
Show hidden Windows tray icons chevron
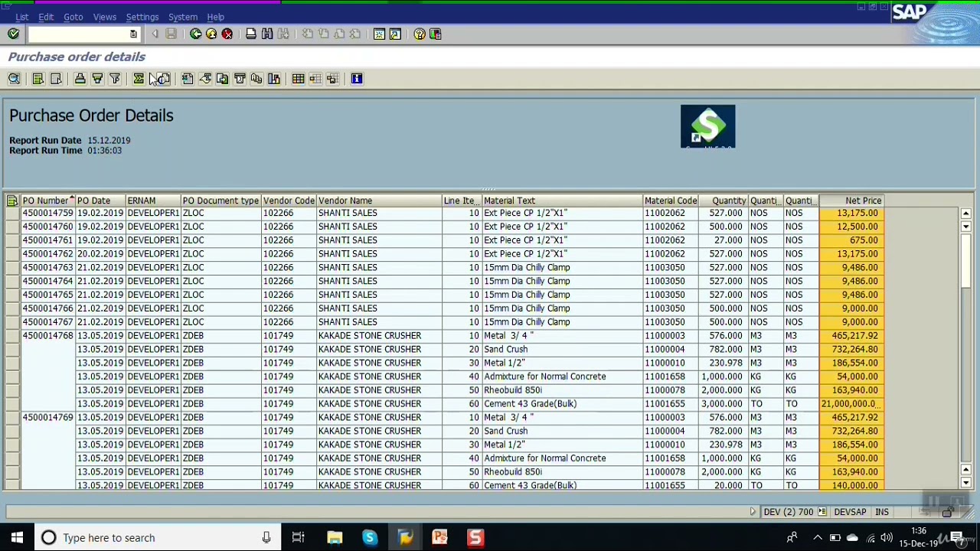817,537
